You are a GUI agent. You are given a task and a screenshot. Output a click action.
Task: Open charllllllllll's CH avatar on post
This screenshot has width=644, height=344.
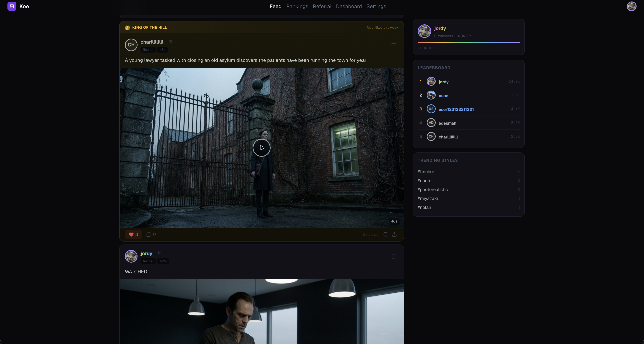pos(131,45)
